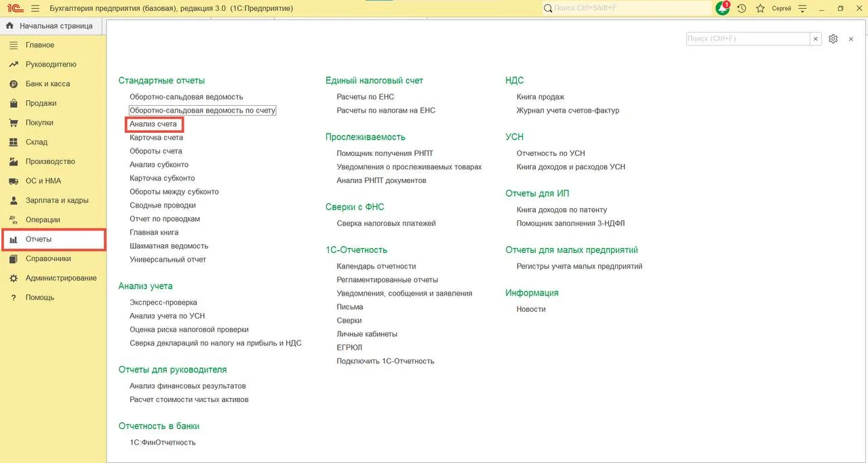Open the Операции section
868x463 pixels.
click(53, 220)
